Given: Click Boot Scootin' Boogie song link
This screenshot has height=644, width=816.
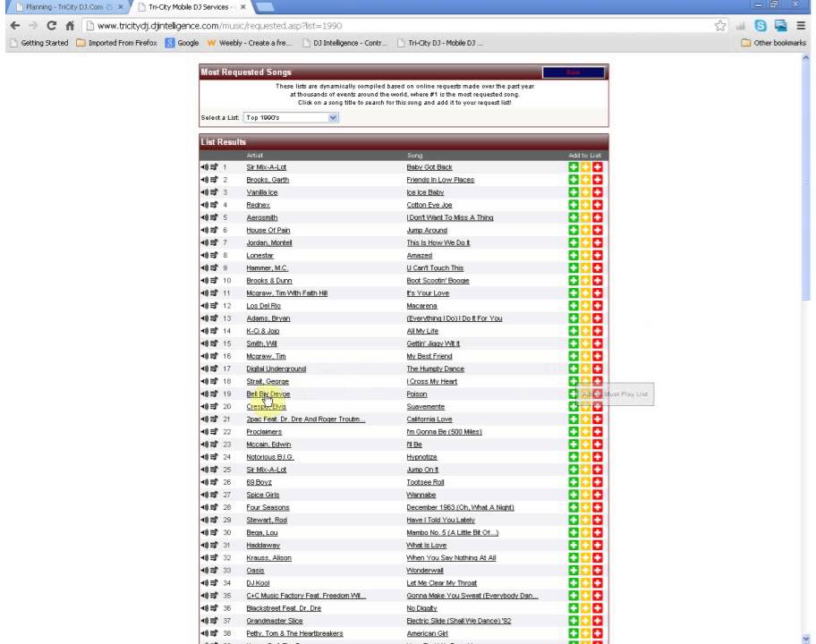Looking at the screenshot, I should tap(438, 280).
